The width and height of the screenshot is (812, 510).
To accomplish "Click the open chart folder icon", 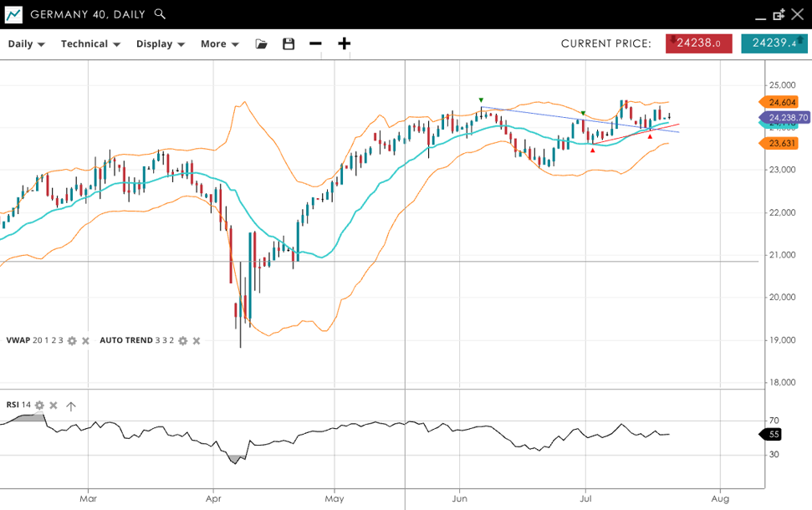I will (261, 43).
